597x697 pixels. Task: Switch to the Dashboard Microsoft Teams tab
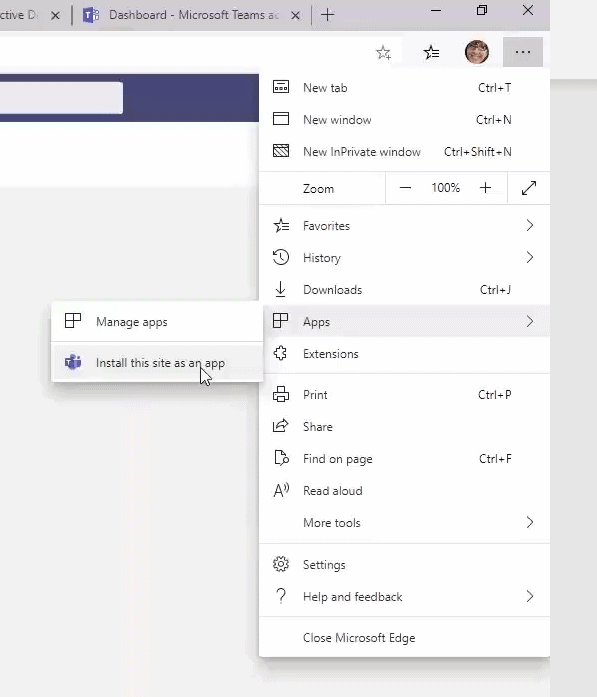pos(192,15)
